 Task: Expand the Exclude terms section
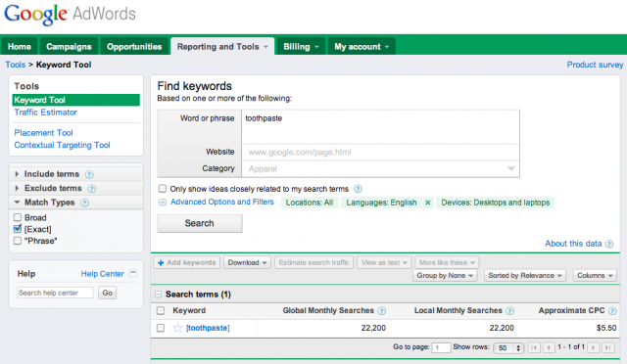(x=17, y=188)
